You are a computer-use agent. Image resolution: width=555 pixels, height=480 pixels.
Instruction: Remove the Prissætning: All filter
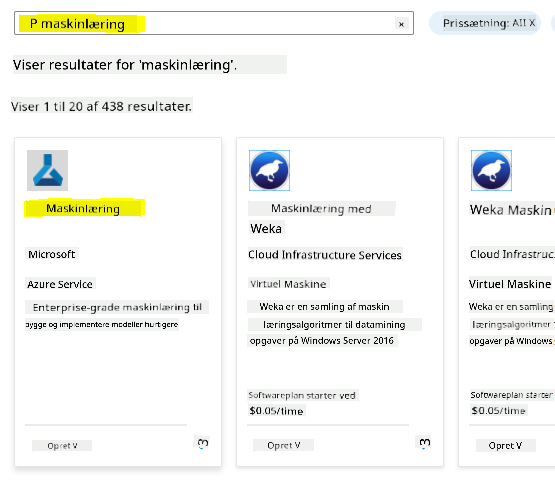tap(532, 23)
